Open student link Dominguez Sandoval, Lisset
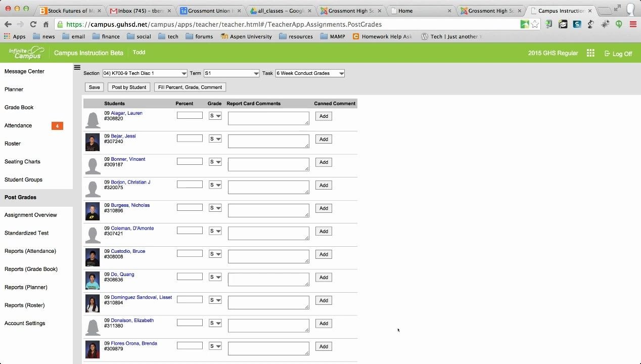This screenshot has height=364, width=641. 142,297
